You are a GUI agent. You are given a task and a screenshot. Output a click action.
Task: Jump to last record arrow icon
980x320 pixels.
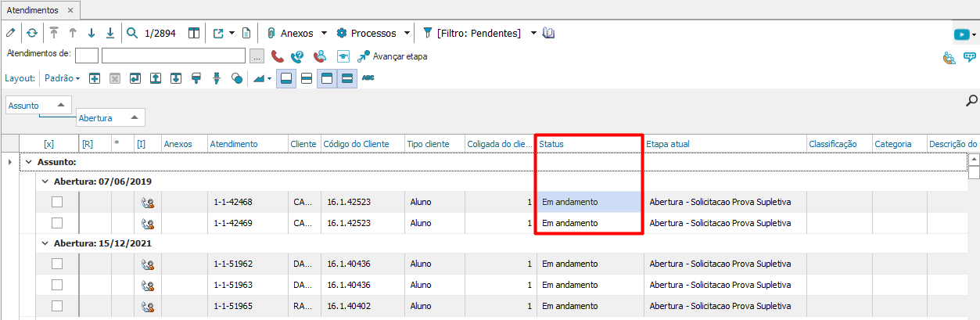[110, 33]
